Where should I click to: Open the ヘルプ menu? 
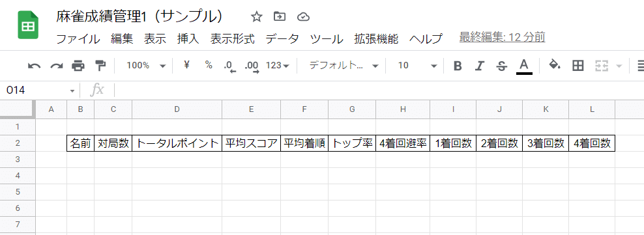click(x=426, y=38)
